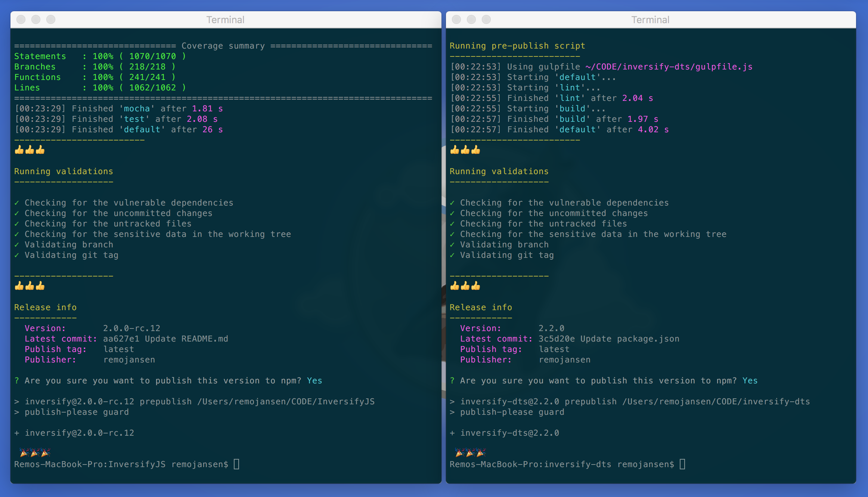Viewport: 868px width, 497px height.
Task: Click 'Validating git tag' in left Terminal
Action: click(66, 255)
